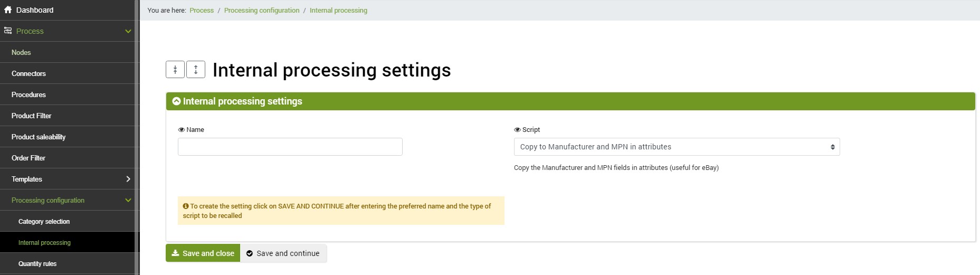The image size is (980, 275).
Task: Expand the Templates submenu chevron
Action: tap(128, 179)
